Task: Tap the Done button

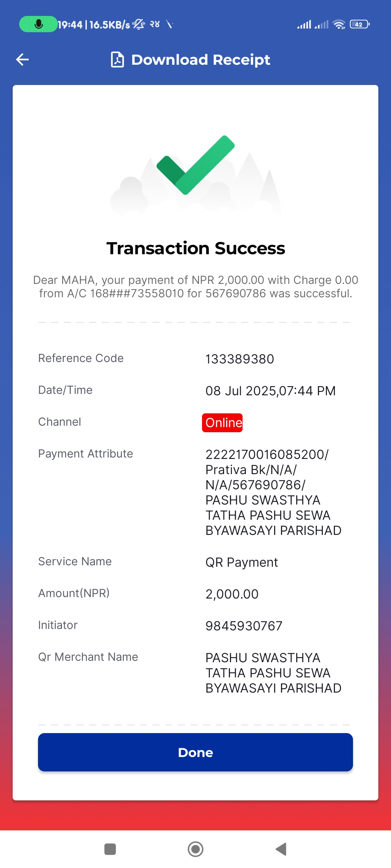Action: [x=195, y=752]
